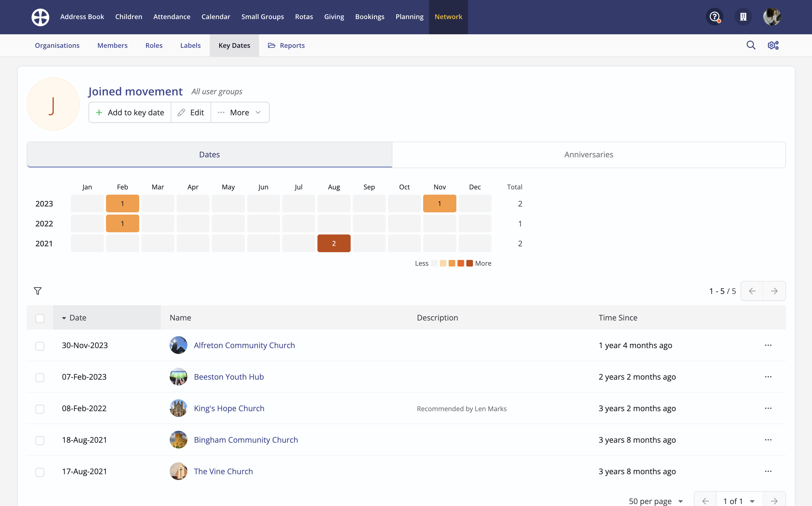
Task: Expand the More dropdown button
Action: 239,113
